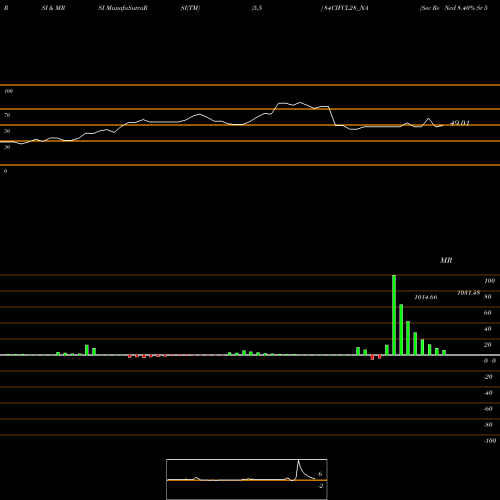Click the price label 1031.48
This screenshot has height=500, width=500.
click(x=468, y=293)
